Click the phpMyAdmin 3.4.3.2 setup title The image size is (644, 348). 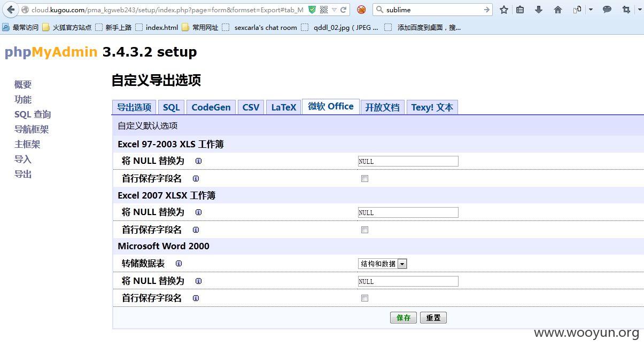(101, 52)
